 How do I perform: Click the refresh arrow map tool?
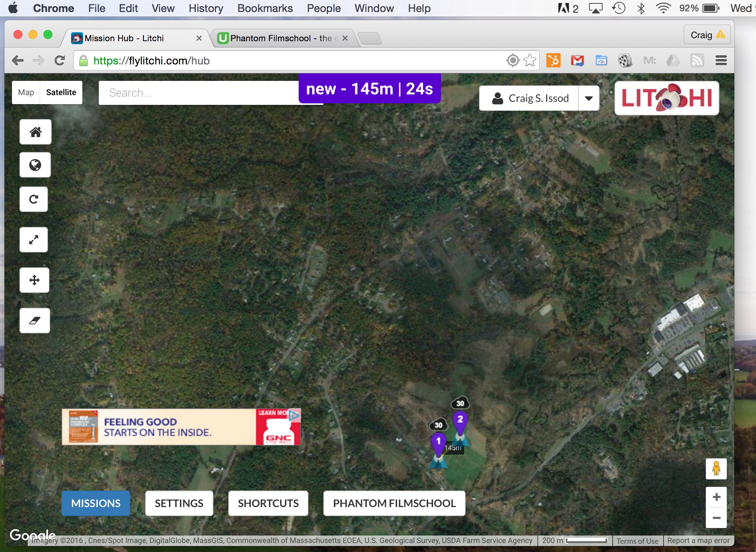click(34, 199)
